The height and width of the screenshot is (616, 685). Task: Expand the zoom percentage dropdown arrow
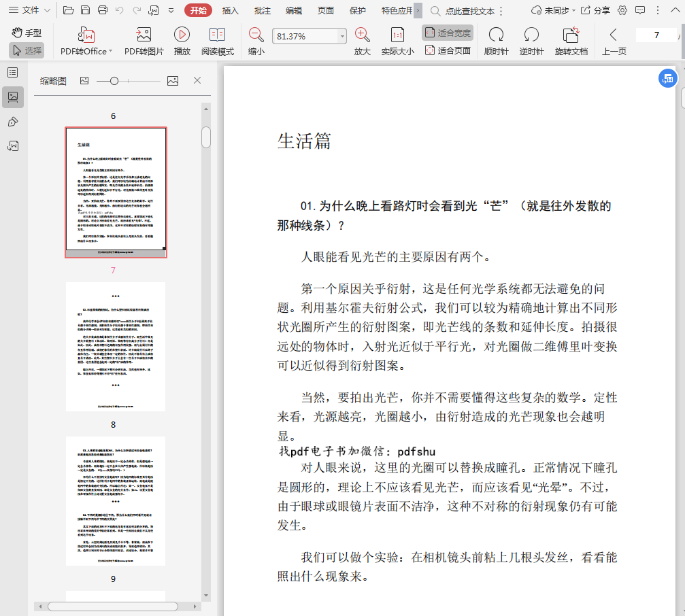(342, 36)
